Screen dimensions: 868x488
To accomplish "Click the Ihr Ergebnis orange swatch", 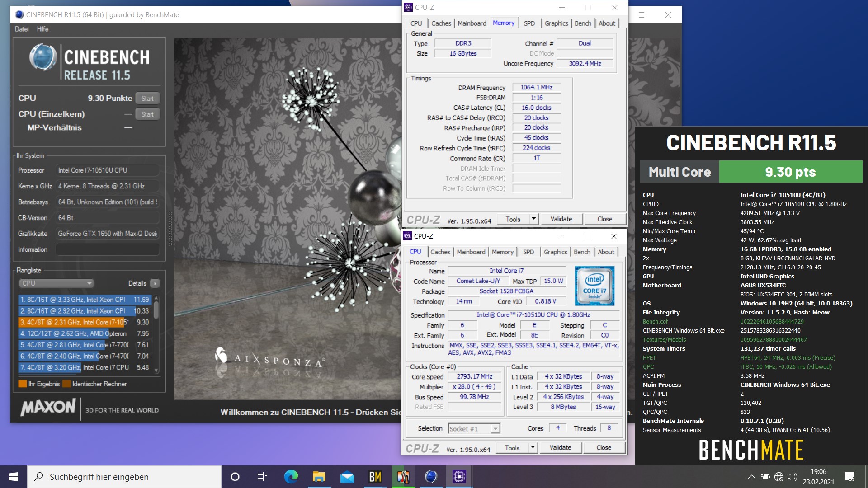I will (22, 384).
